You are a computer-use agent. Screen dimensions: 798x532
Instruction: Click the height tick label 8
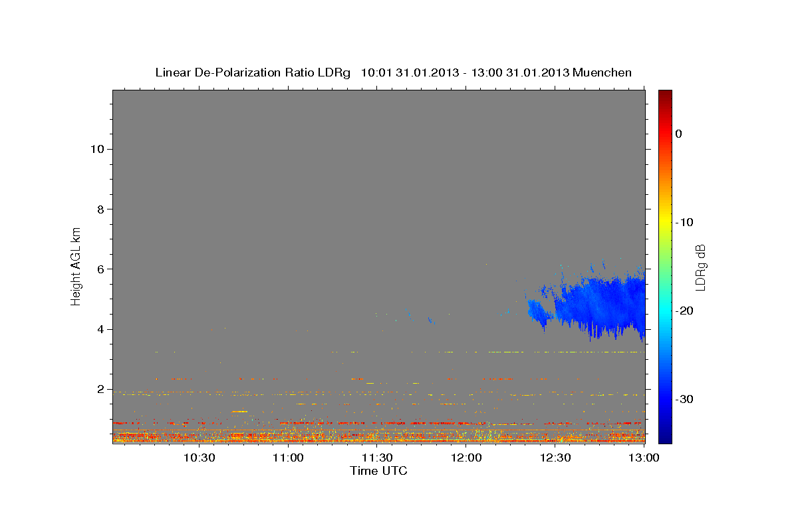tap(101, 209)
